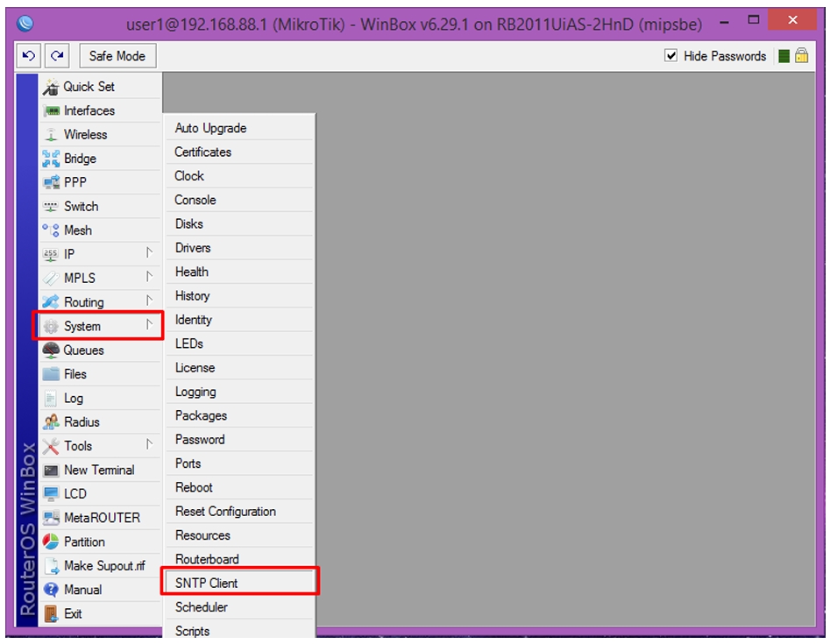Select the Mesh icon
Viewport: 830px width, 644px height.
click(51, 230)
